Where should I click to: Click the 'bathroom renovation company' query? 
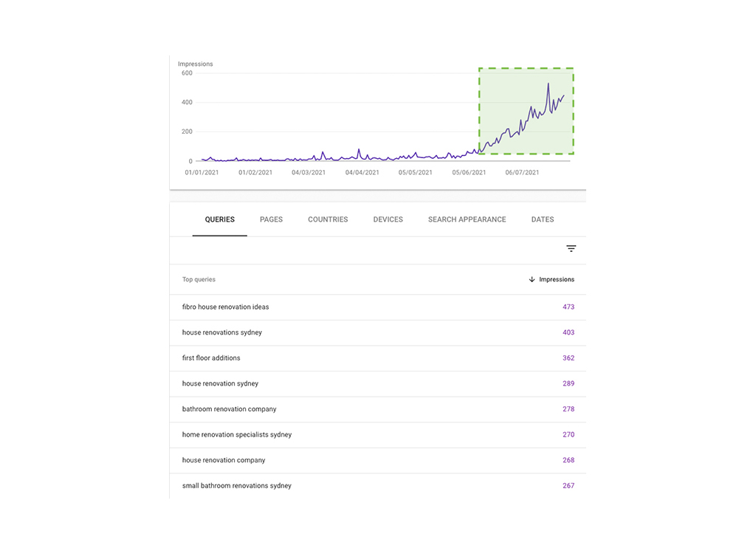pyautogui.click(x=229, y=408)
